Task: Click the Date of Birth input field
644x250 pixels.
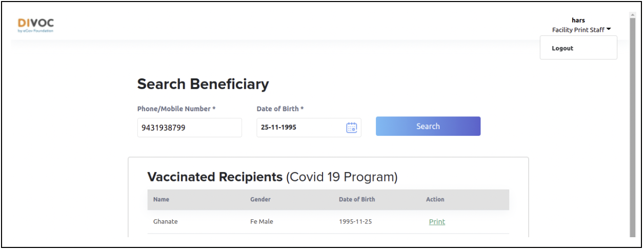Action: pos(309,128)
